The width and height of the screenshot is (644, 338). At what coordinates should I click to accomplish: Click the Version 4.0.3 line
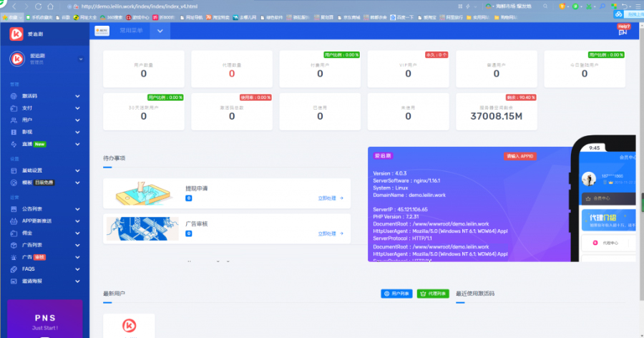[x=389, y=173]
